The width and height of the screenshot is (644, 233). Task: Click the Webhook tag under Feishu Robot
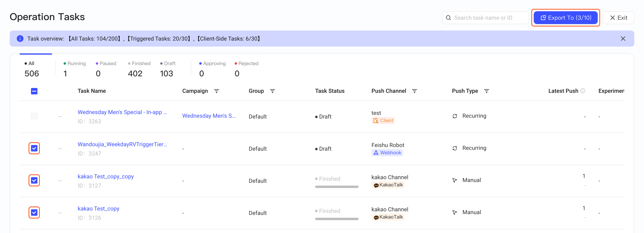387,153
